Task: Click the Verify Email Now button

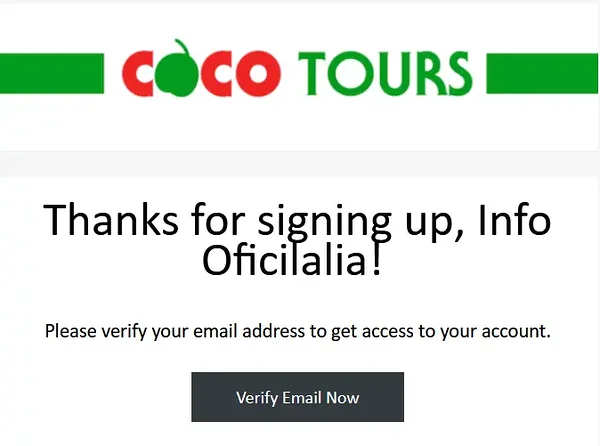Action: pos(297,397)
